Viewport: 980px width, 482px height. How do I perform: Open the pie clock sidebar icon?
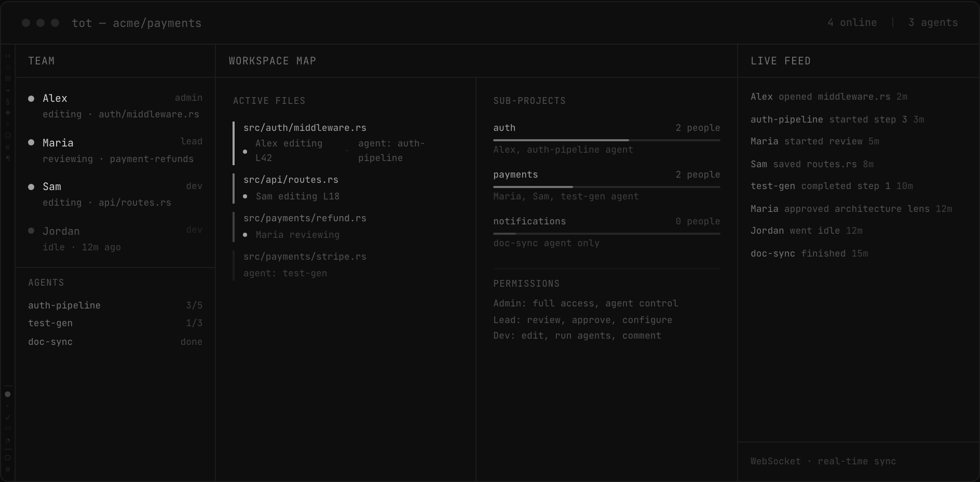coord(8,440)
